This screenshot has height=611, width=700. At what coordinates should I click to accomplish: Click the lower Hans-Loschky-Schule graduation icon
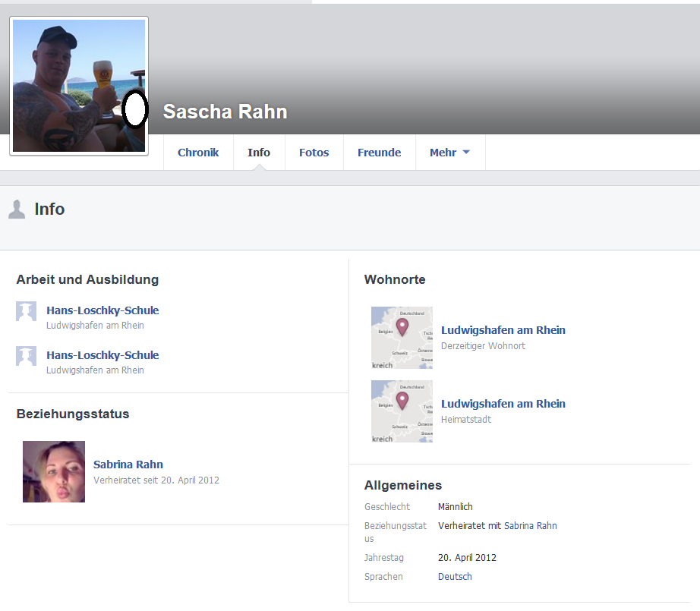coord(27,356)
